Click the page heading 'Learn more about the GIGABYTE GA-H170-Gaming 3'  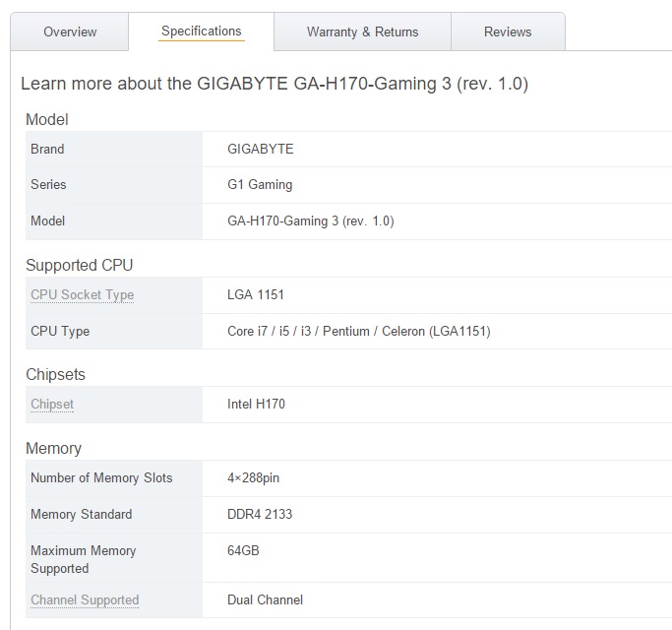coord(275,84)
